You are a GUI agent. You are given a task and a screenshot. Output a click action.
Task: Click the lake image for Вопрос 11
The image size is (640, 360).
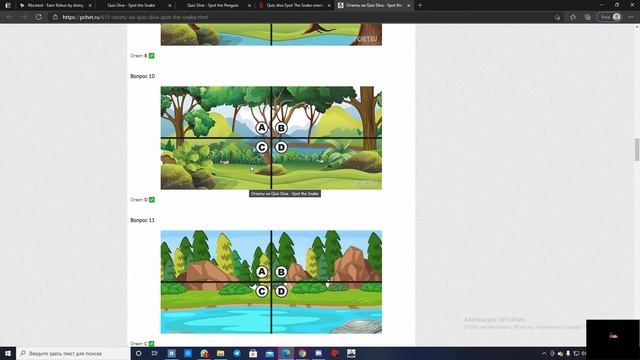271,282
